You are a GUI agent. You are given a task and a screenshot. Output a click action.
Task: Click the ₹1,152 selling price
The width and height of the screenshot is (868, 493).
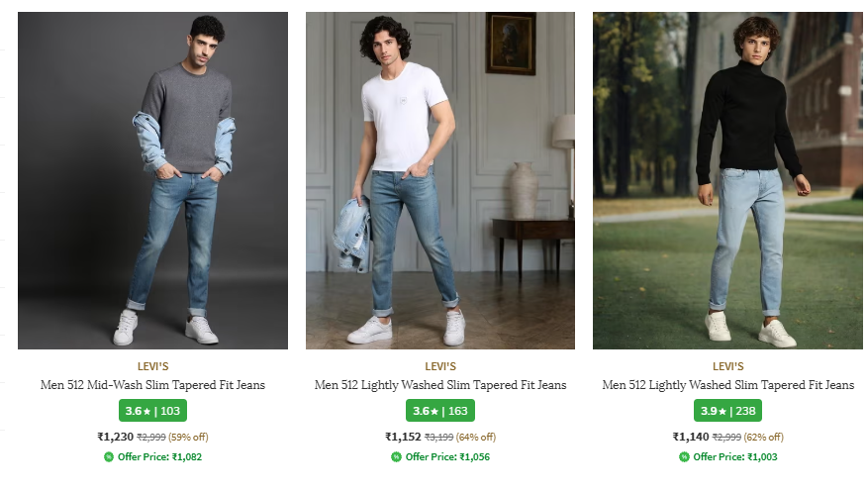(403, 437)
